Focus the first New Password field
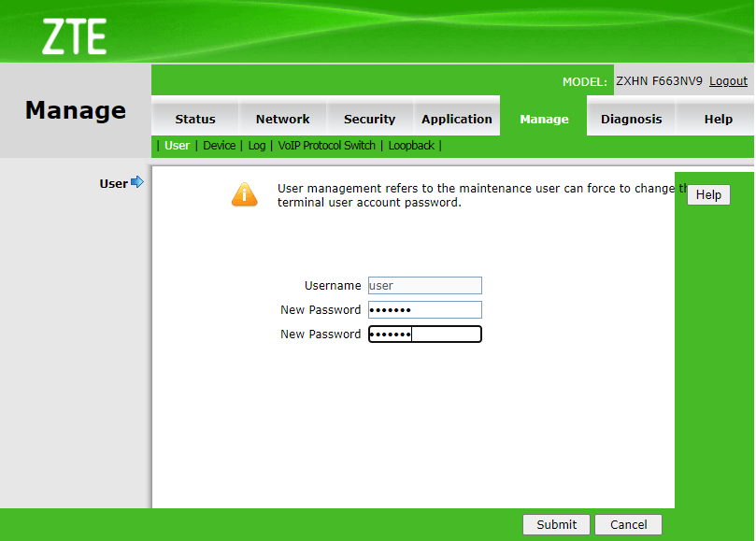756x541 pixels. coord(425,310)
